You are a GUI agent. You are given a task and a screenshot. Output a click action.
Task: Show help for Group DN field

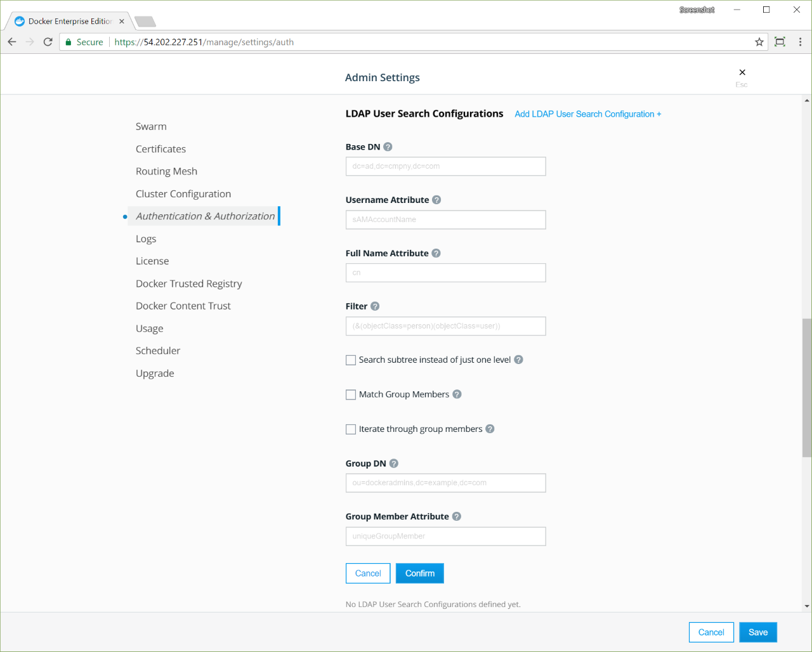click(393, 464)
